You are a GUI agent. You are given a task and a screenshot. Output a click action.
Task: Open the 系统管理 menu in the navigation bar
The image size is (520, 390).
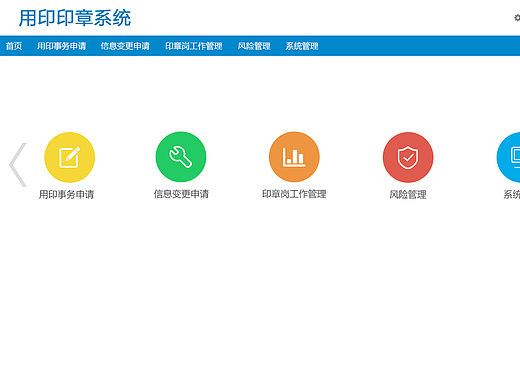(x=302, y=46)
